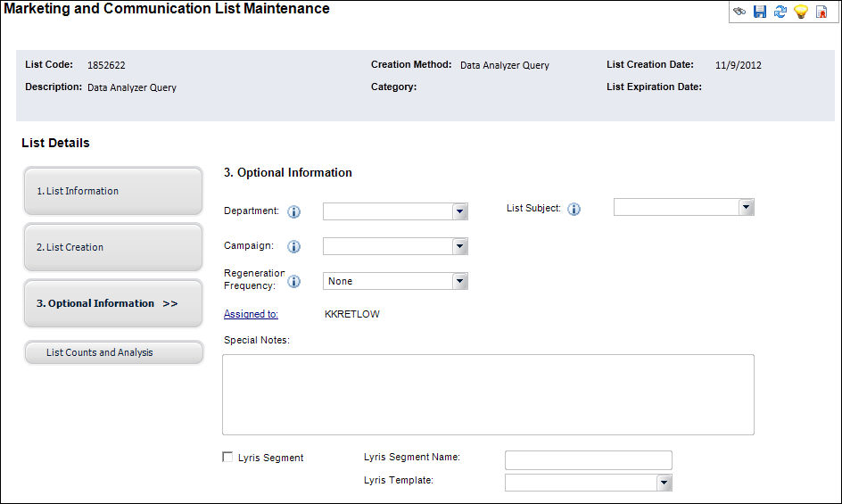Expand the List Subject dropdown
This screenshot has height=504, width=842.
(747, 207)
